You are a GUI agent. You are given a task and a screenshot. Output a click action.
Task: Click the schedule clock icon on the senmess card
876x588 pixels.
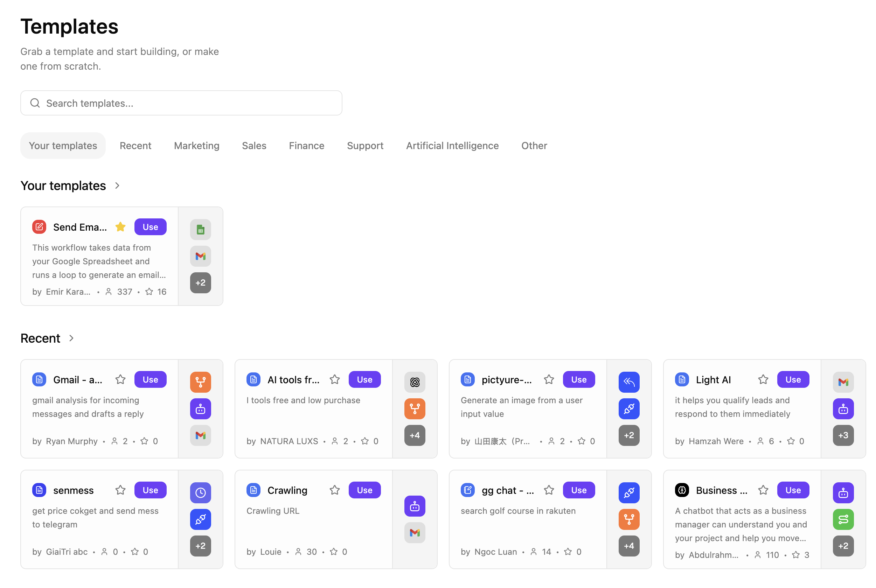coord(201,493)
